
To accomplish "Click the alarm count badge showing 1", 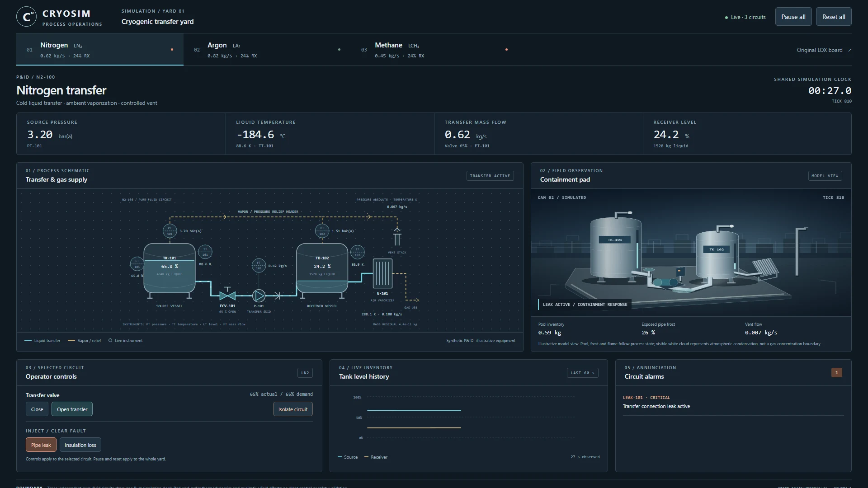I will tap(837, 373).
